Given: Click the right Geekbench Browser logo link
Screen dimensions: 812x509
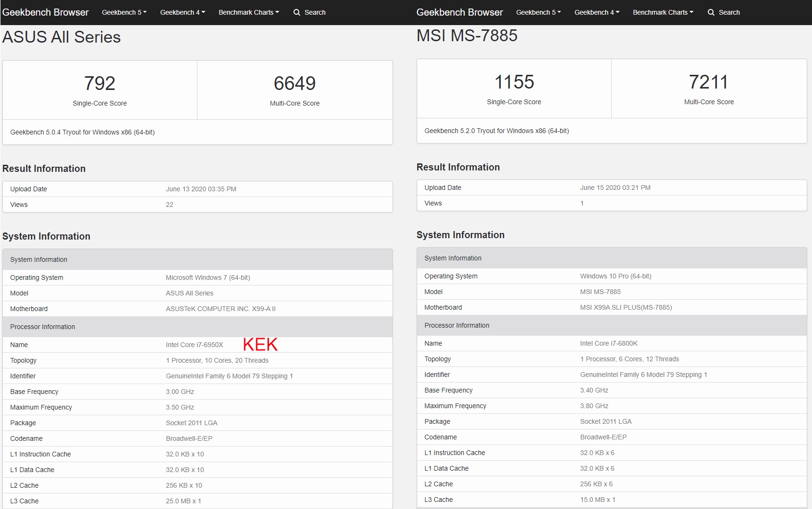Looking at the screenshot, I should pyautogui.click(x=460, y=12).
